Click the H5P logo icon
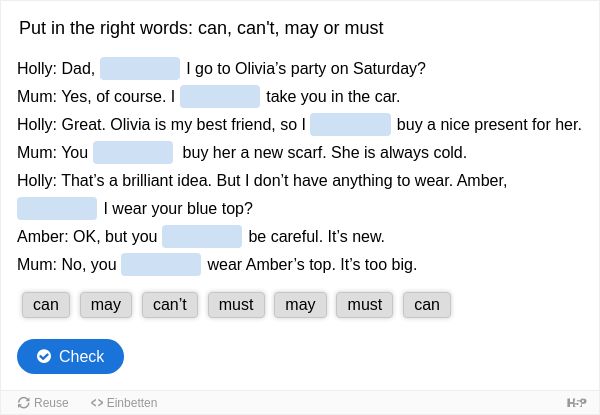The height and width of the screenshot is (415, 600). 576,403
